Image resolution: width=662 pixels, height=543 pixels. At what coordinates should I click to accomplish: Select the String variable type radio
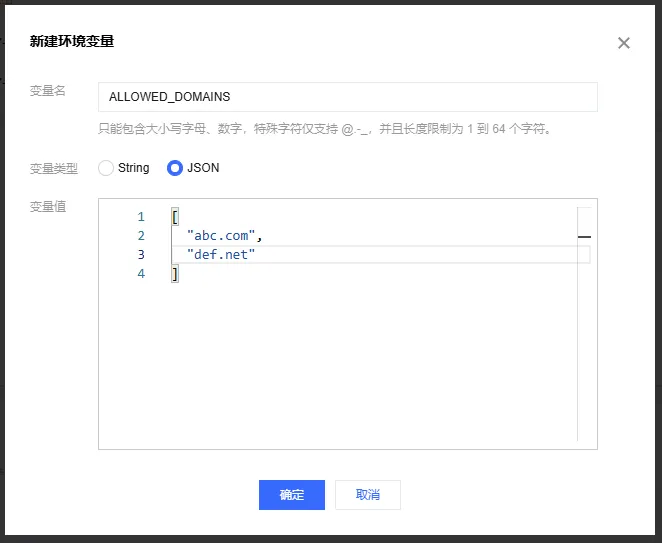(x=106, y=168)
